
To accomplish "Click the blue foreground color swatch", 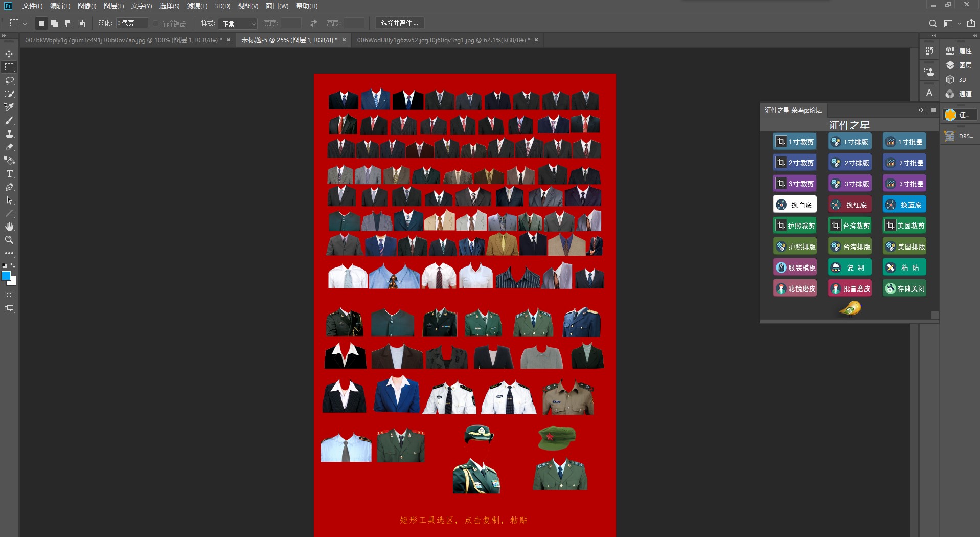I will point(6,276).
